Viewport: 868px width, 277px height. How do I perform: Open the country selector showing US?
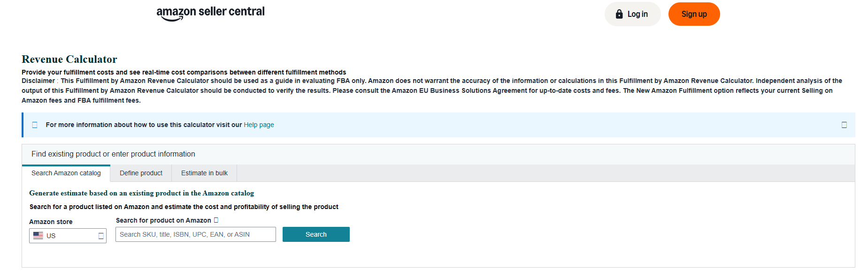(x=68, y=236)
